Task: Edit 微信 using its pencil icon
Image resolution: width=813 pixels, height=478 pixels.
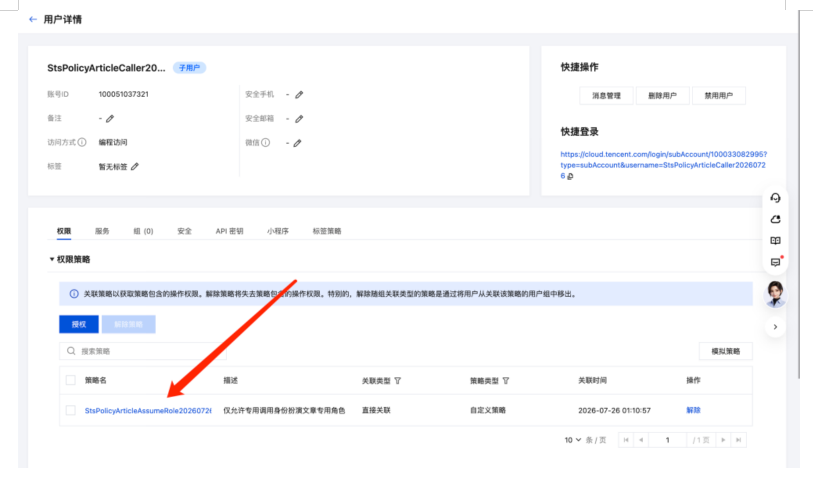Action: (x=298, y=143)
